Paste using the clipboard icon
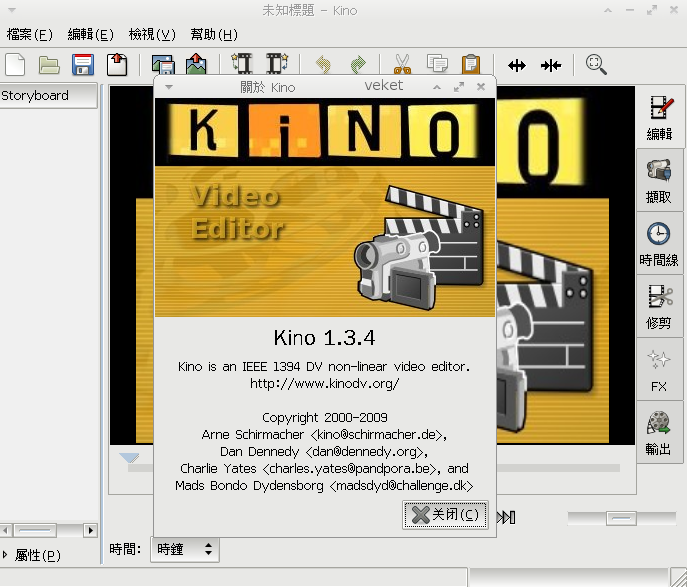Viewport: 687px width, 587px height. (x=471, y=64)
